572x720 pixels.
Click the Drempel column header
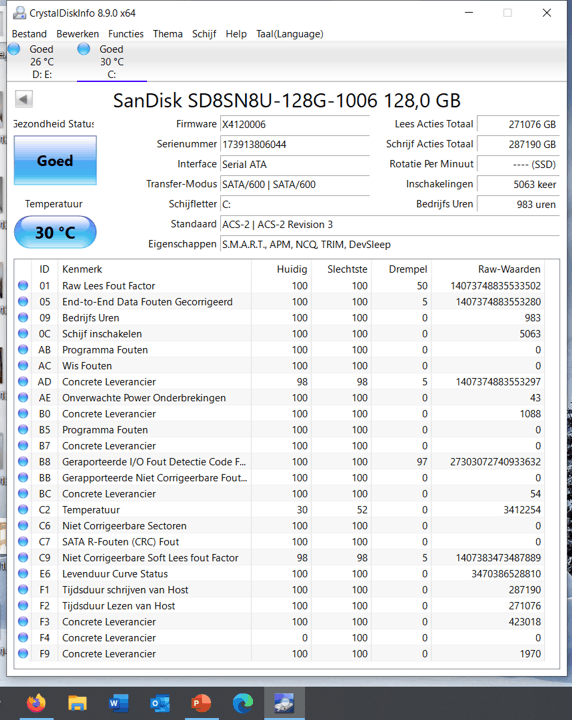tap(402, 269)
